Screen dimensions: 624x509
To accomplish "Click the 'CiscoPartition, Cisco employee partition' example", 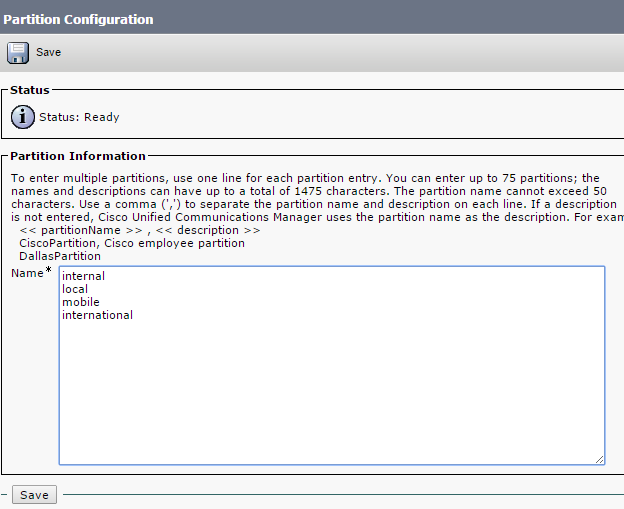I will [132, 243].
